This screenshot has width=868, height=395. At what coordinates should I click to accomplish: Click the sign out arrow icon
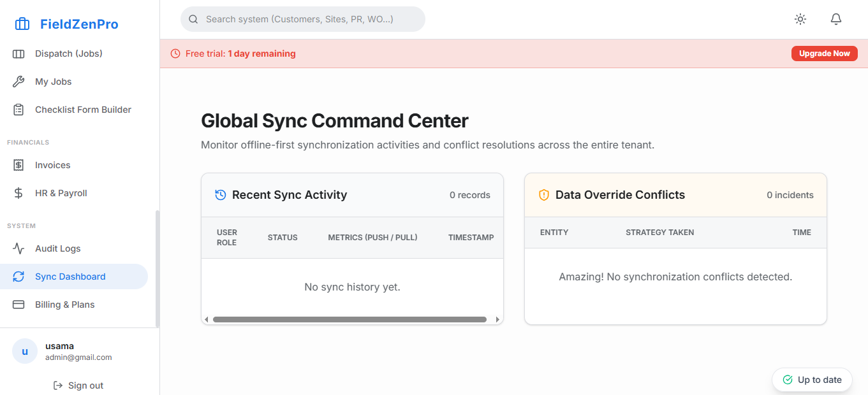tap(58, 385)
